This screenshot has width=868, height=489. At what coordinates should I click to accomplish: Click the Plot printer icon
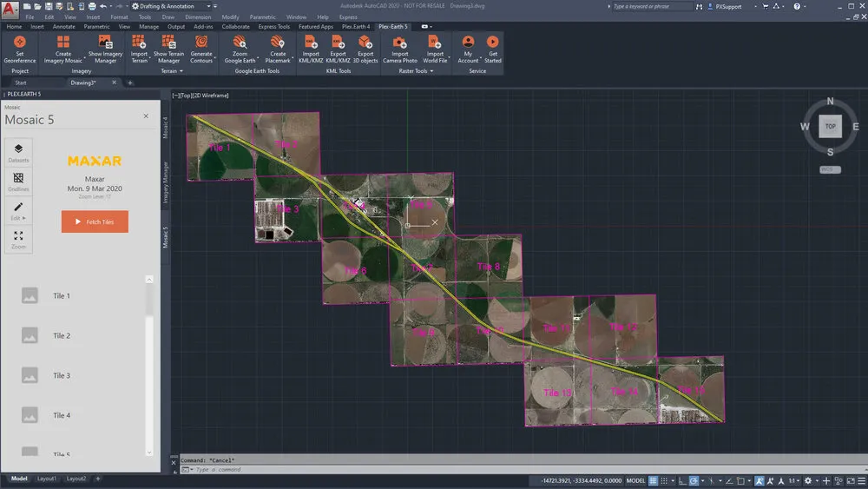(x=92, y=6)
